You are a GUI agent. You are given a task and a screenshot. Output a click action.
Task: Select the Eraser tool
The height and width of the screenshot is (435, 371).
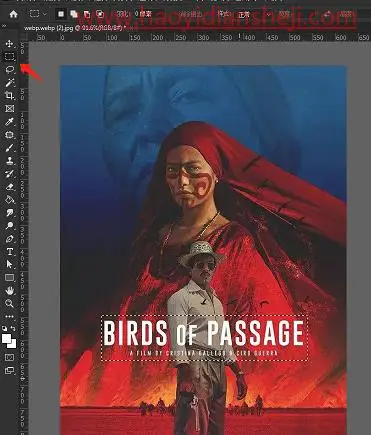(x=9, y=187)
